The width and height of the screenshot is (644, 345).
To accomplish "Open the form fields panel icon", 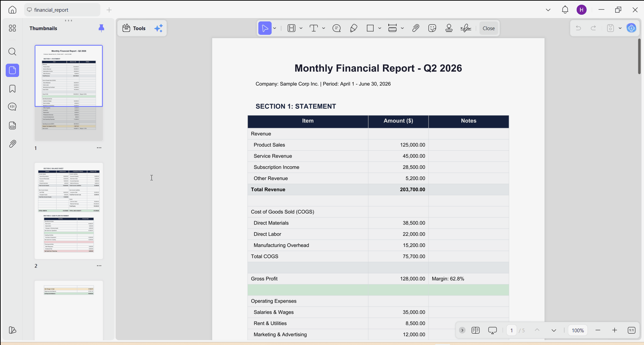I will pos(12,125).
